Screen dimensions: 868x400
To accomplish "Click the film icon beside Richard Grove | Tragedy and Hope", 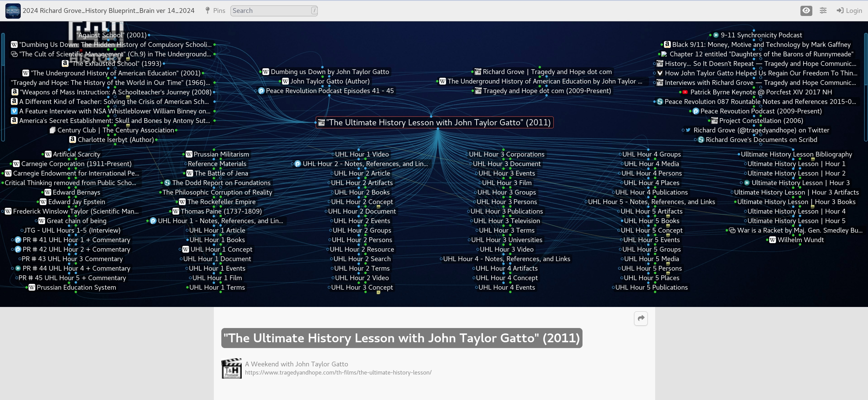I will click(478, 72).
